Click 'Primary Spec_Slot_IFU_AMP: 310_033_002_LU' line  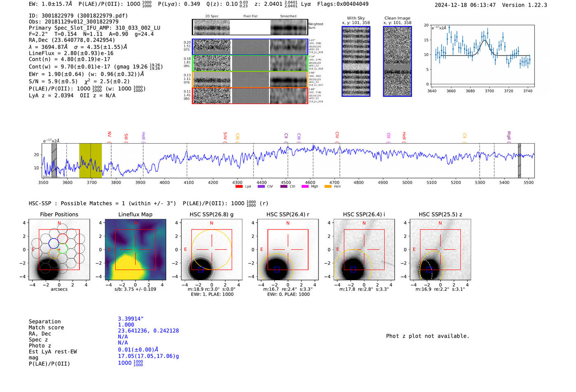pyautogui.click(x=95, y=28)
